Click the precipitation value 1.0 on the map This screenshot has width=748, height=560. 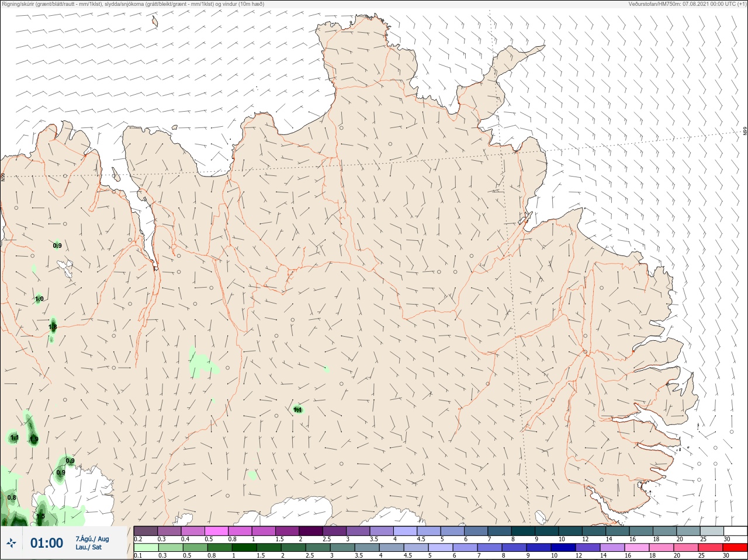tap(39, 299)
